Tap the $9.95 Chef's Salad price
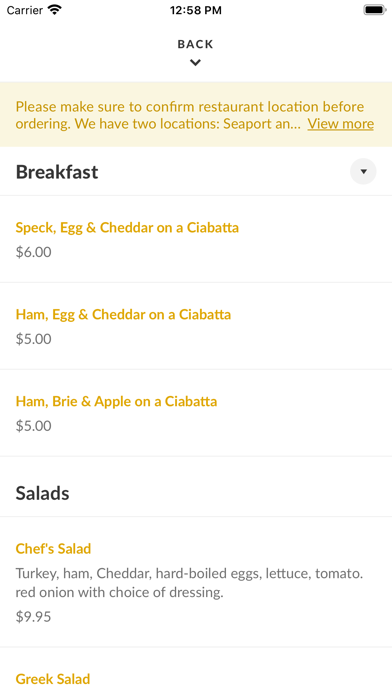The height and width of the screenshot is (696, 392). pyautogui.click(x=33, y=617)
